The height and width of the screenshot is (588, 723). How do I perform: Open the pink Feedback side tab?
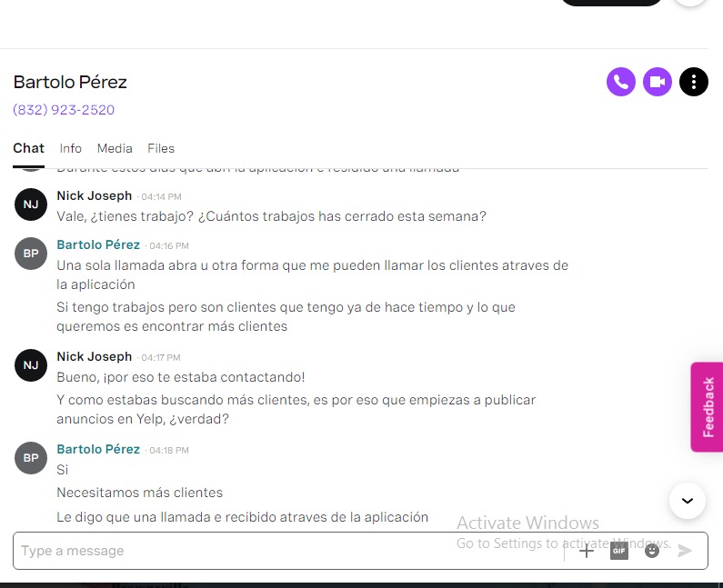707,407
